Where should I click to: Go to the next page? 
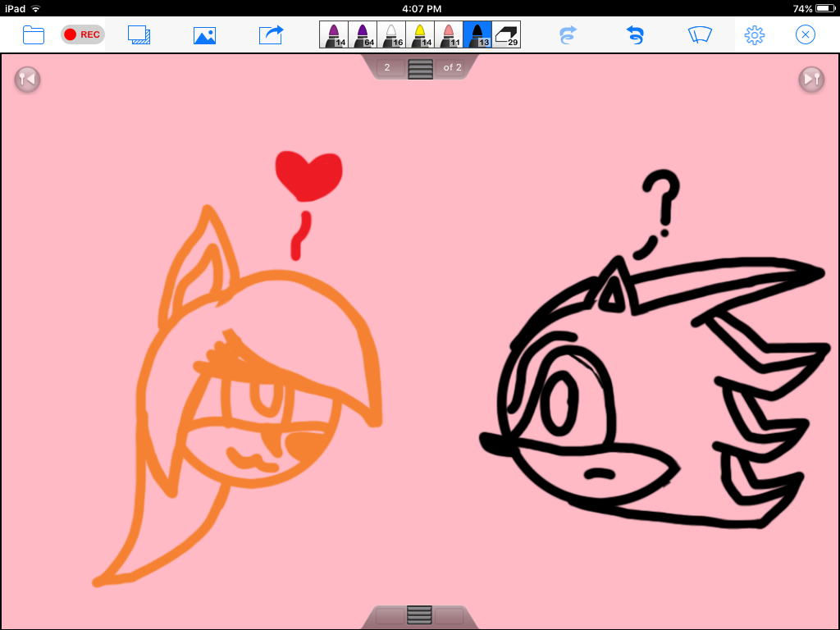point(811,79)
